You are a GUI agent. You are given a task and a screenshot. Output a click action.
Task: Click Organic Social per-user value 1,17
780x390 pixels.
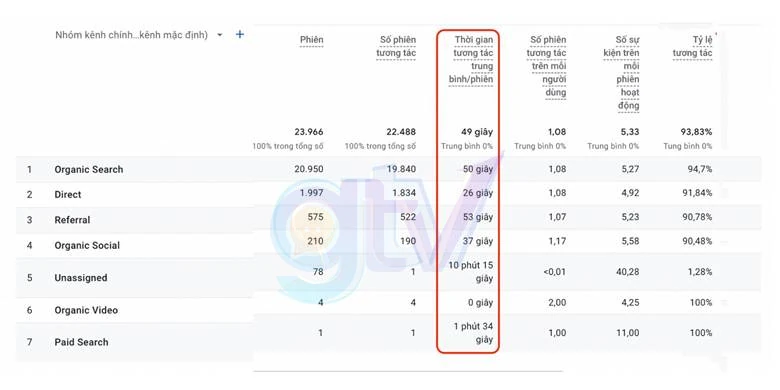(x=557, y=241)
